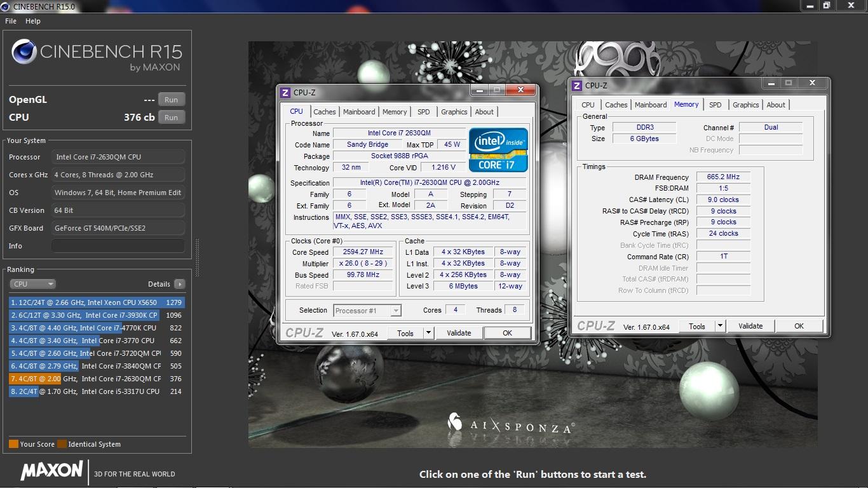868x488 pixels.
Task: Select the Core i7-3720QM ranking entry
Action: (97, 353)
